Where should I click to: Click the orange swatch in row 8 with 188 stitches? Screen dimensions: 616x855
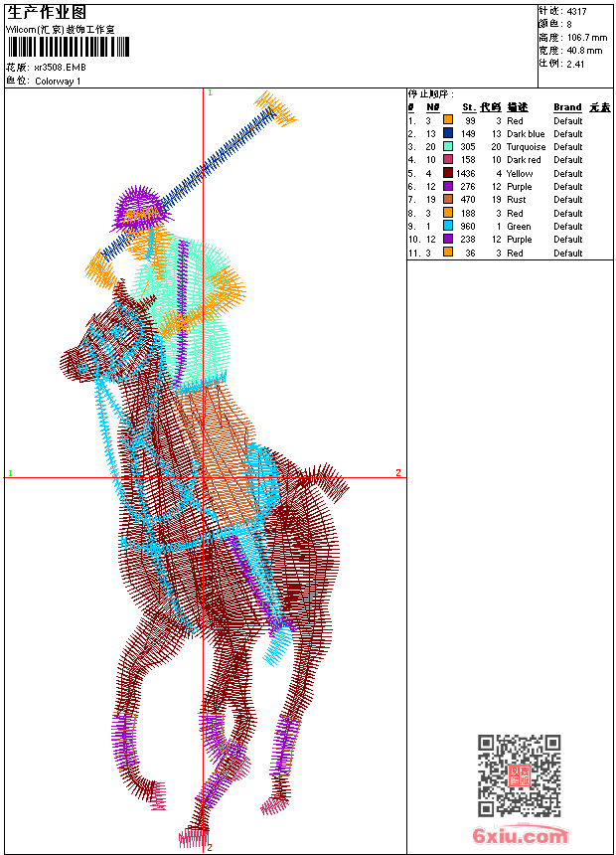(x=448, y=212)
